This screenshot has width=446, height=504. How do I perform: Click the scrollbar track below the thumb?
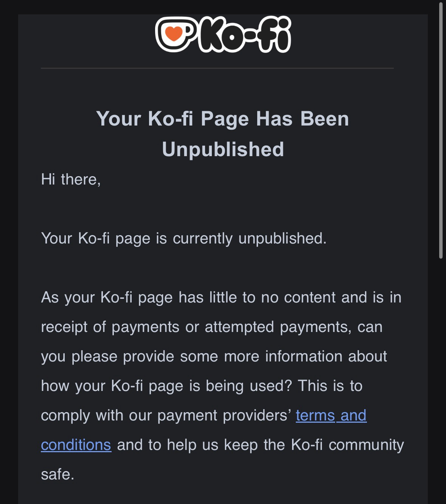pos(440,378)
